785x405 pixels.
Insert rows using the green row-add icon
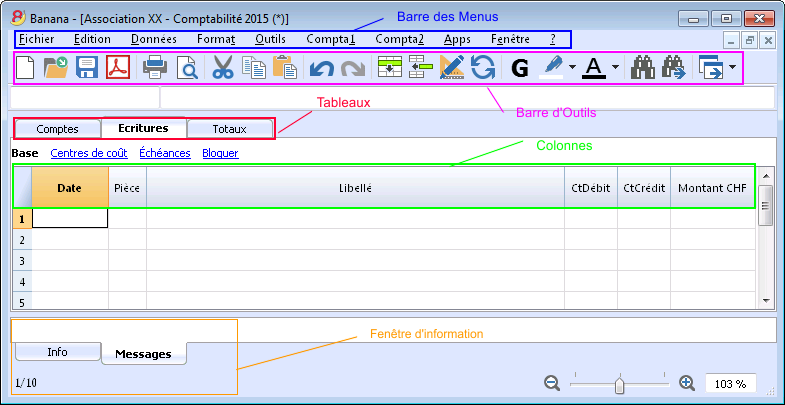click(x=390, y=67)
